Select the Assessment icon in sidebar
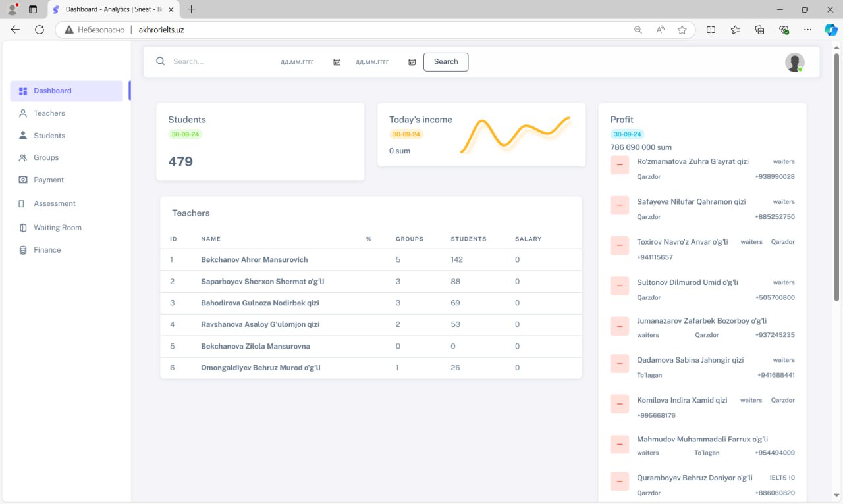843x504 pixels. [23, 204]
